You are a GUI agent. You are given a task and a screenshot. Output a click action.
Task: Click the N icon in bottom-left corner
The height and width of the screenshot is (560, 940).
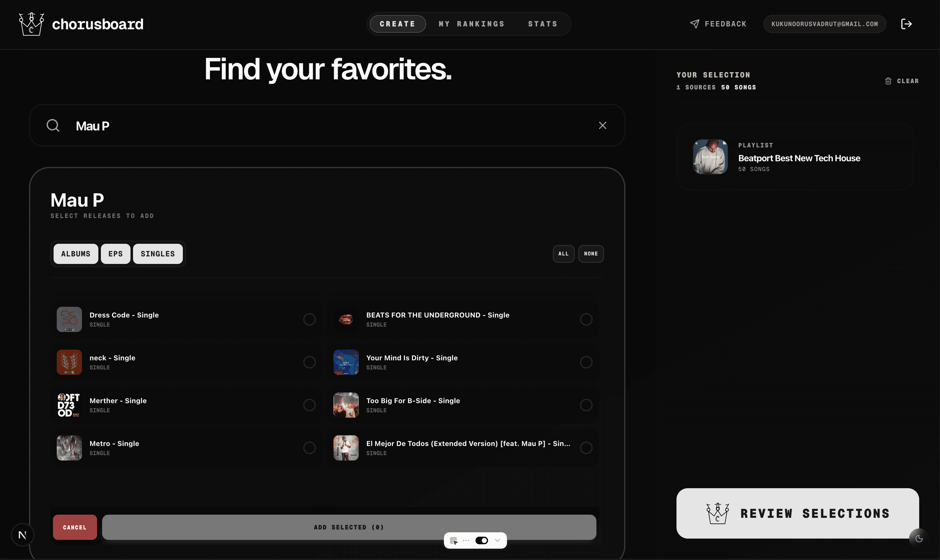coord(22,535)
